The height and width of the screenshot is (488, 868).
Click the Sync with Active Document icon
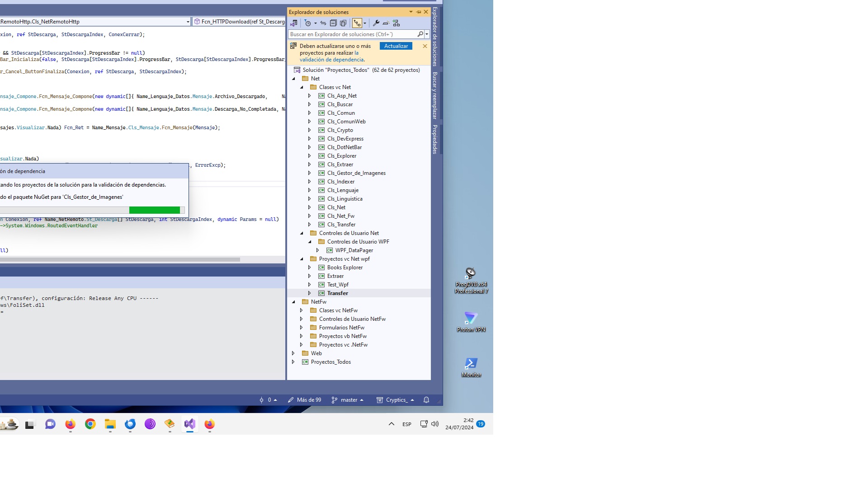coord(323,23)
